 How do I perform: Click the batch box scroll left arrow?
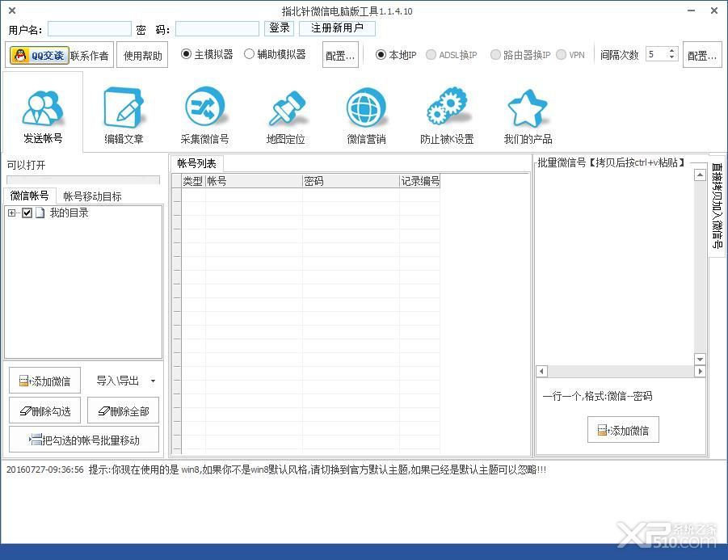pos(541,372)
